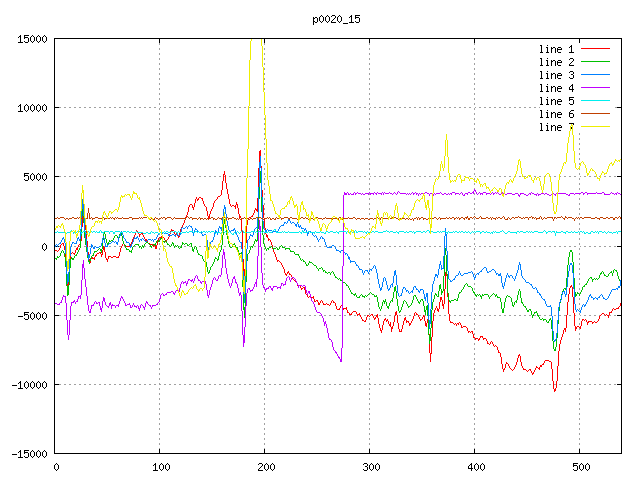Viewport: 640px width, 480px height.
Task: Click the -10000 y-axis tick label
Action: [x=27, y=384]
